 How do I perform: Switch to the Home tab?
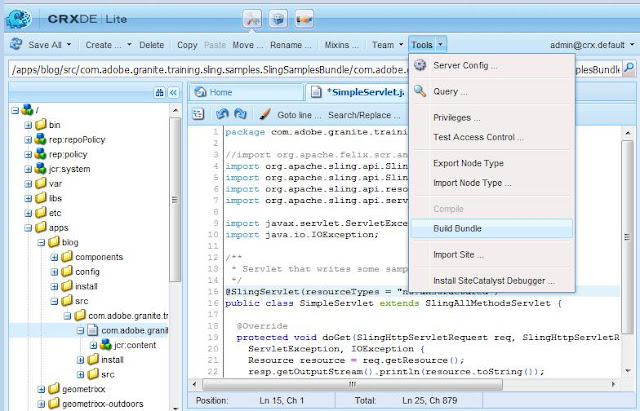(247, 92)
